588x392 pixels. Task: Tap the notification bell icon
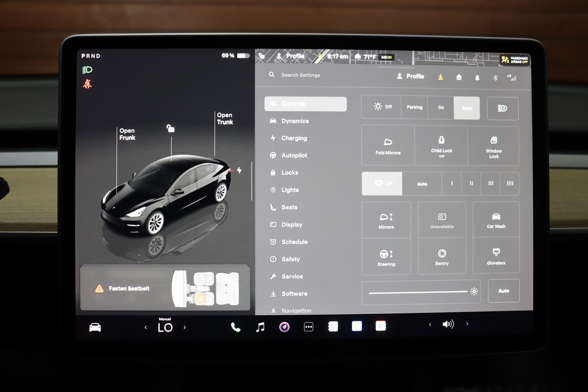(477, 77)
